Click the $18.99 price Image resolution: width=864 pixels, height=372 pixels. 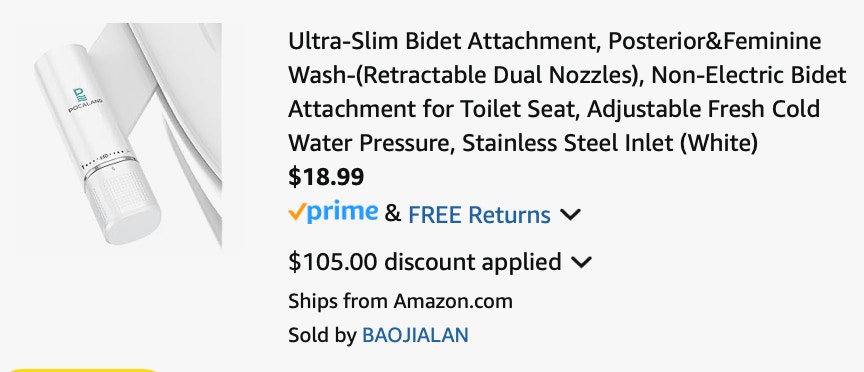pyautogui.click(x=326, y=177)
